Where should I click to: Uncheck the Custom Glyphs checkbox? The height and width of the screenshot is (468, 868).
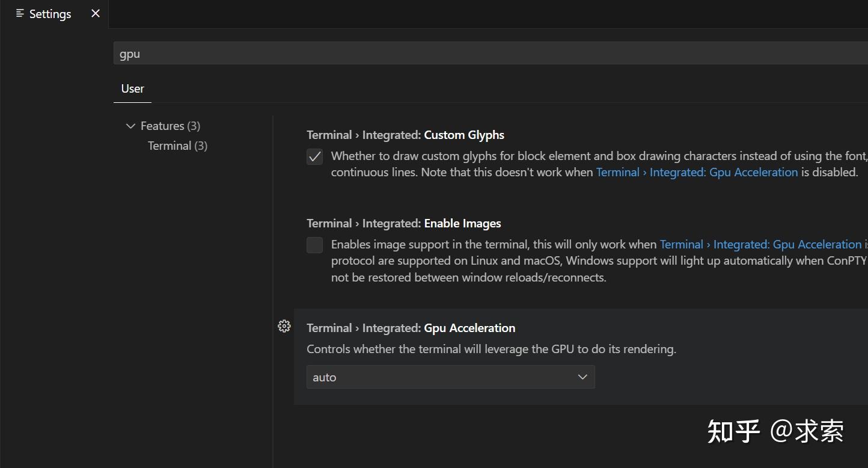point(314,156)
